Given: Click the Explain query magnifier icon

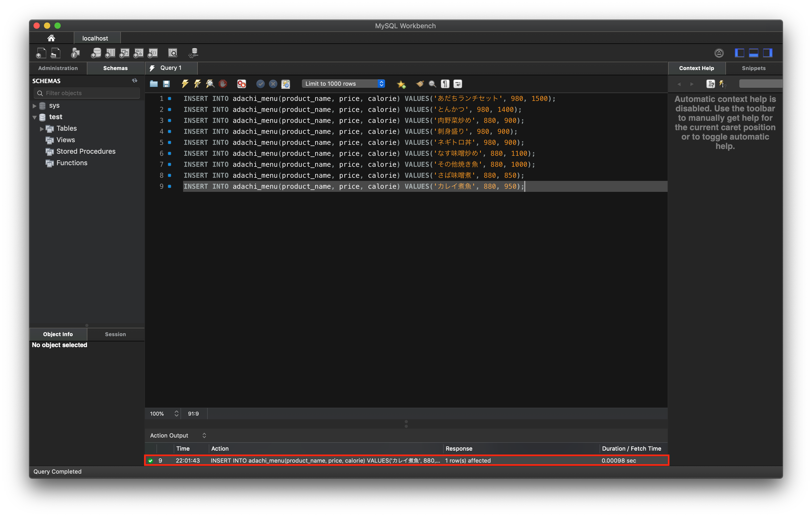Looking at the screenshot, I should click(x=210, y=84).
